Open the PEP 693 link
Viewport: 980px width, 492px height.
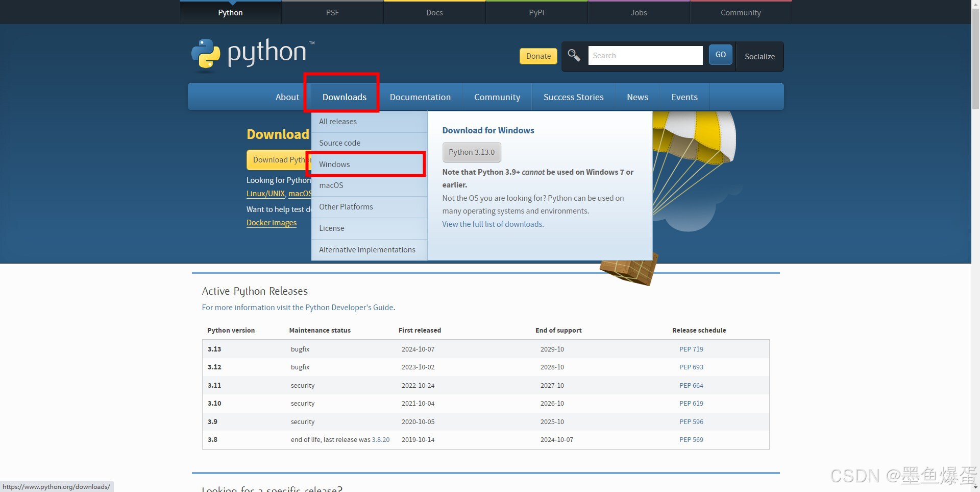point(691,367)
